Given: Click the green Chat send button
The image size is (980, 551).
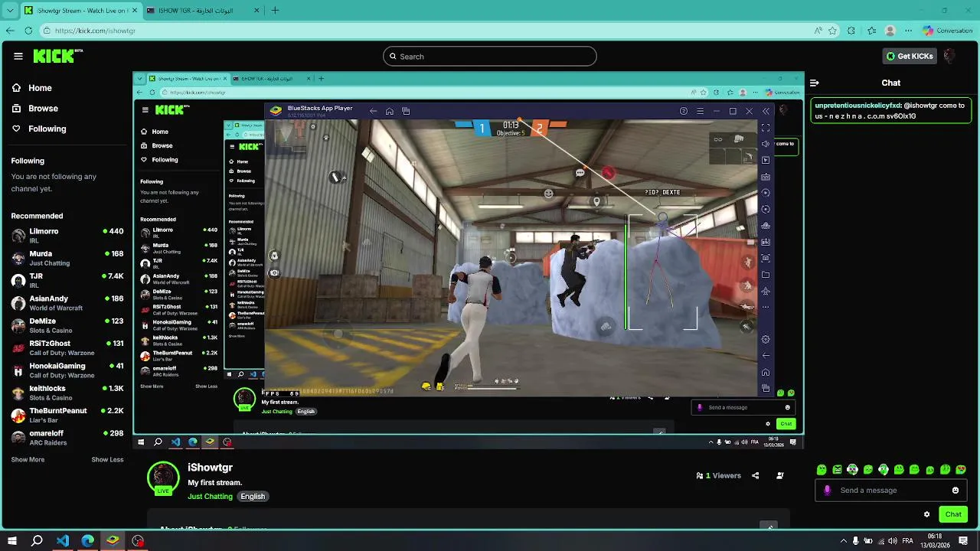Looking at the screenshot, I should tap(952, 514).
